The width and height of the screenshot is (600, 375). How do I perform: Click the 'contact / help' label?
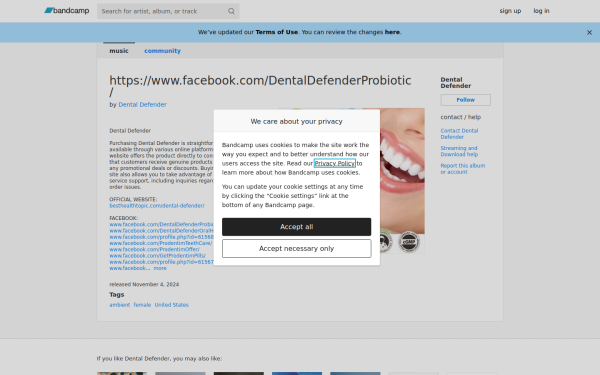click(x=461, y=117)
